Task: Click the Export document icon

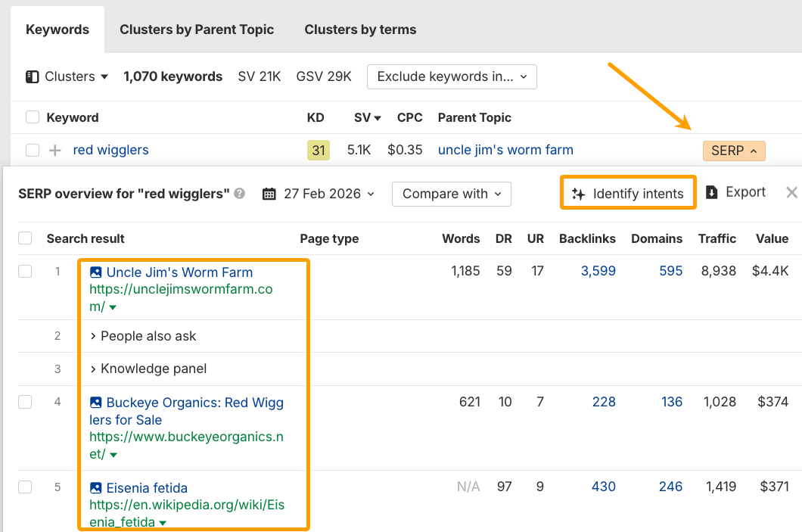Action: [712, 192]
